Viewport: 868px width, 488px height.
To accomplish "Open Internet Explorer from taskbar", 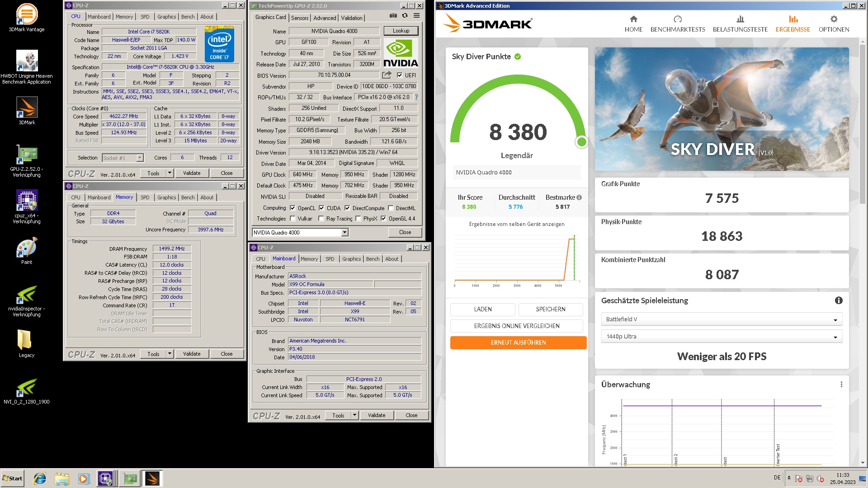I will click(x=40, y=479).
